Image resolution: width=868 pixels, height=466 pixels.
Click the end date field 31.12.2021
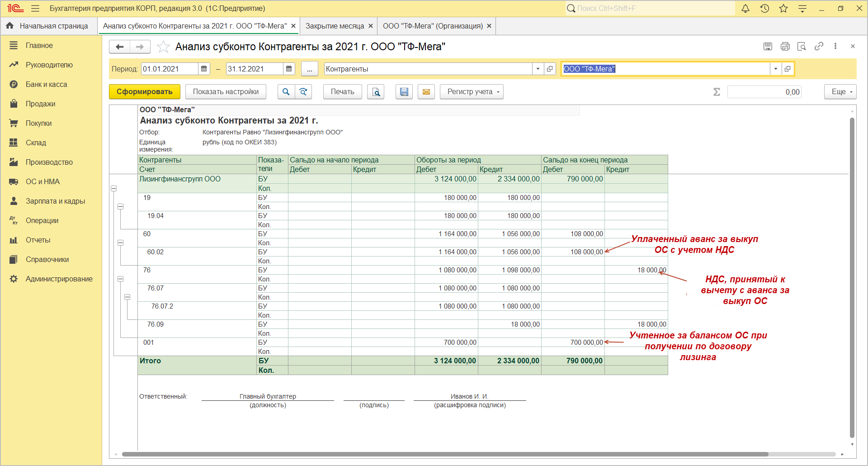[x=255, y=69]
